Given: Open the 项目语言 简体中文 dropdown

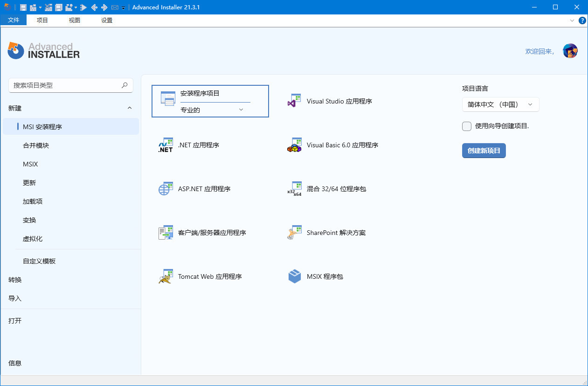Looking at the screenshot, I should 500,104.
